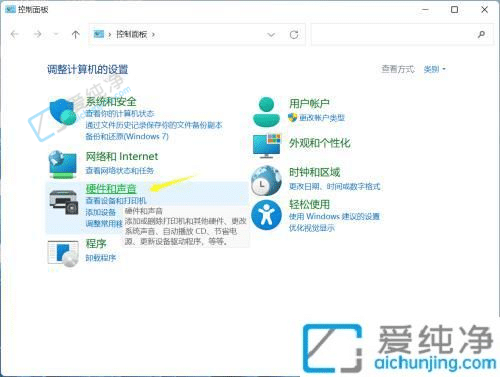Open the 类别 view-by dropdown
This screenshot has height=377, width=500.
tap(434, 69)
